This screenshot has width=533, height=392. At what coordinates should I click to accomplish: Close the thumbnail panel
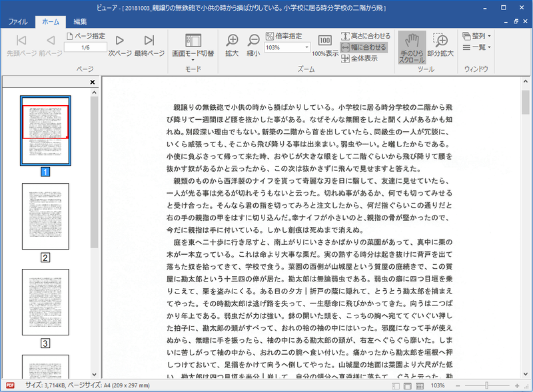pyautogui.click(x=93, y=82)
